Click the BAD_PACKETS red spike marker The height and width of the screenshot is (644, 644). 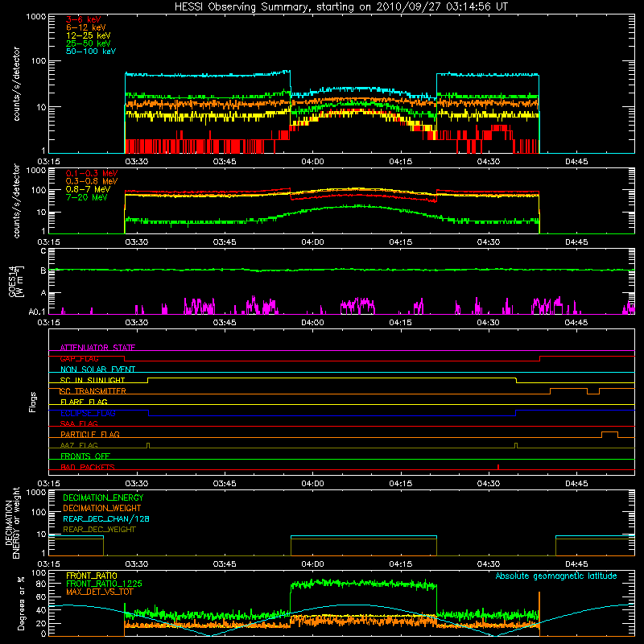point(498,467)
